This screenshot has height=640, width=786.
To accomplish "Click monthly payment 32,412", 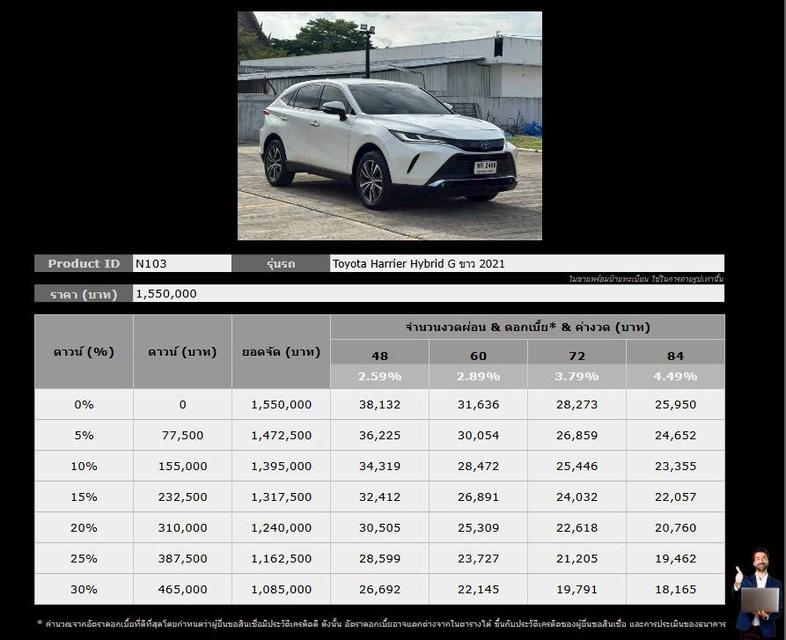I will pyautogui.click(x=379, y=497).
